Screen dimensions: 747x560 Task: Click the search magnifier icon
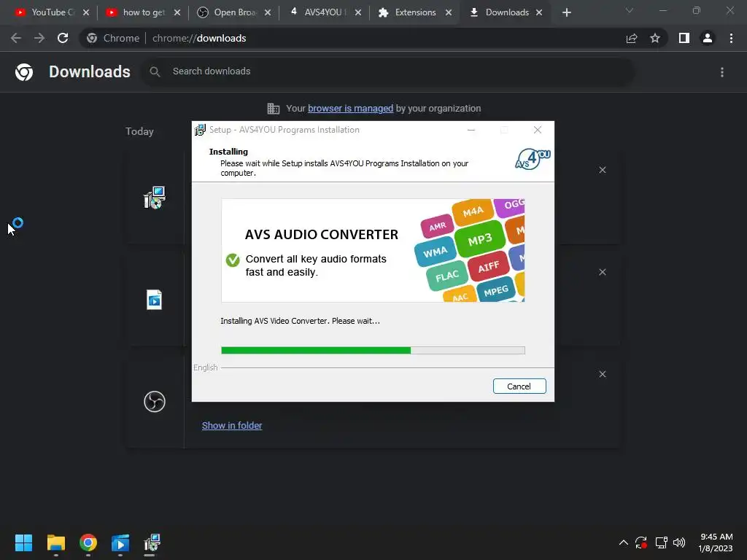coord(155,71)
